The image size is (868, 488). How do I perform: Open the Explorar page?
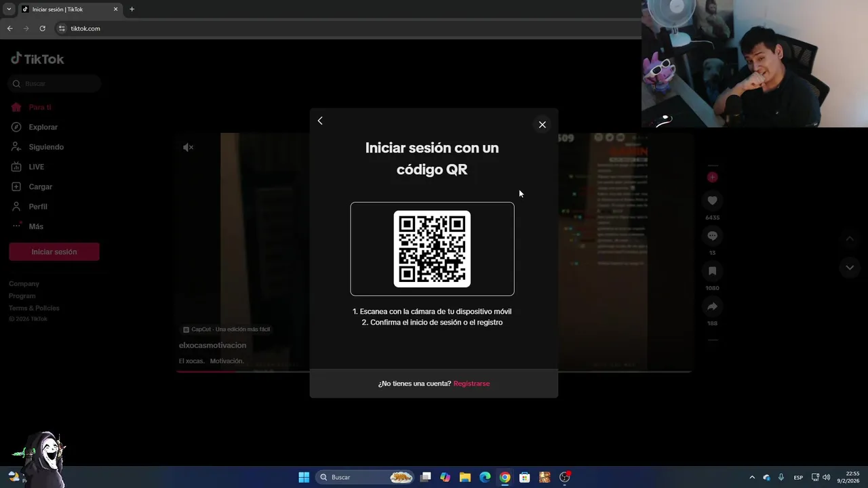click(x=43, y=127)
